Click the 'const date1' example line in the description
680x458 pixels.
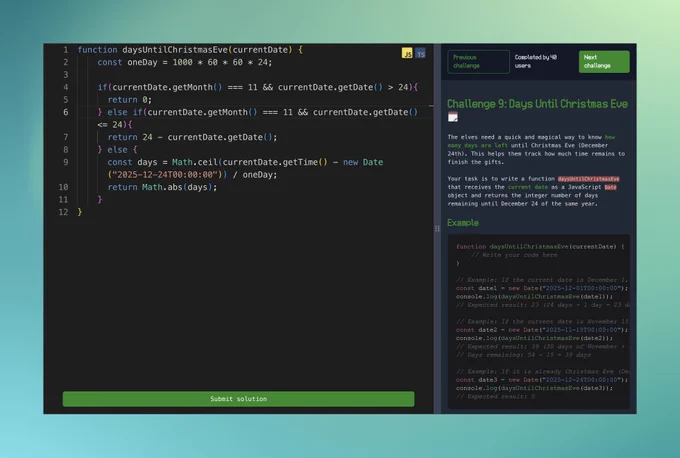(542, 288)
